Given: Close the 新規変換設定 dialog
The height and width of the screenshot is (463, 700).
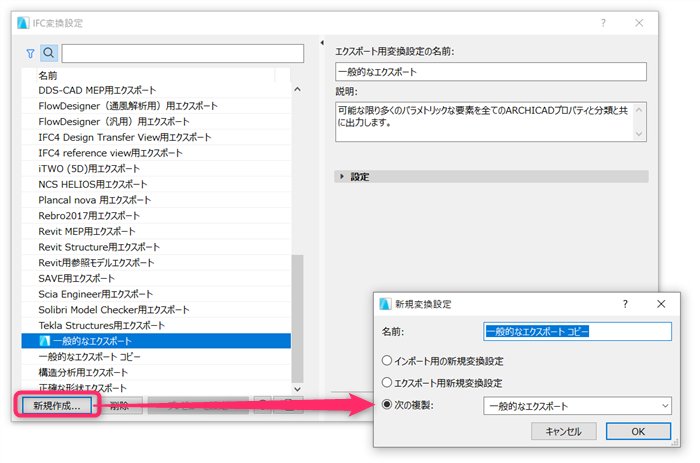Looking at the screenshot, I should 661,304.
